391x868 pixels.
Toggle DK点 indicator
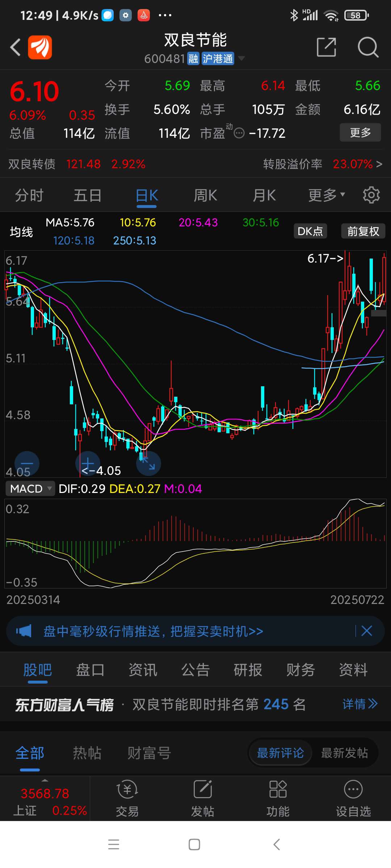tap(310, 231)
